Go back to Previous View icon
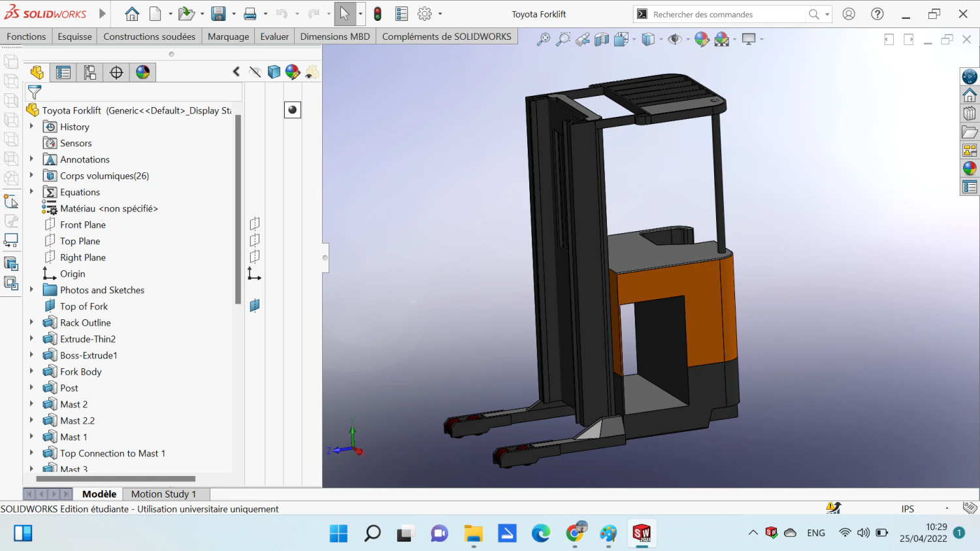 583,39
